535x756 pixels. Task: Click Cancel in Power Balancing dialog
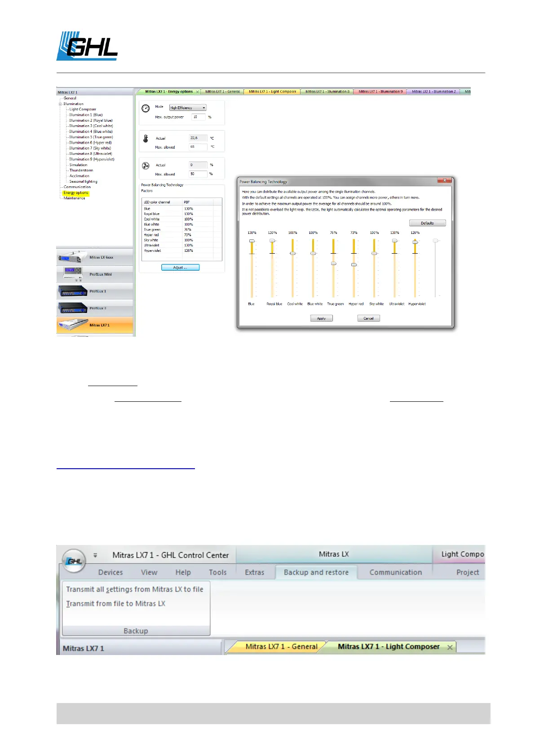click(x=368, y=318)
